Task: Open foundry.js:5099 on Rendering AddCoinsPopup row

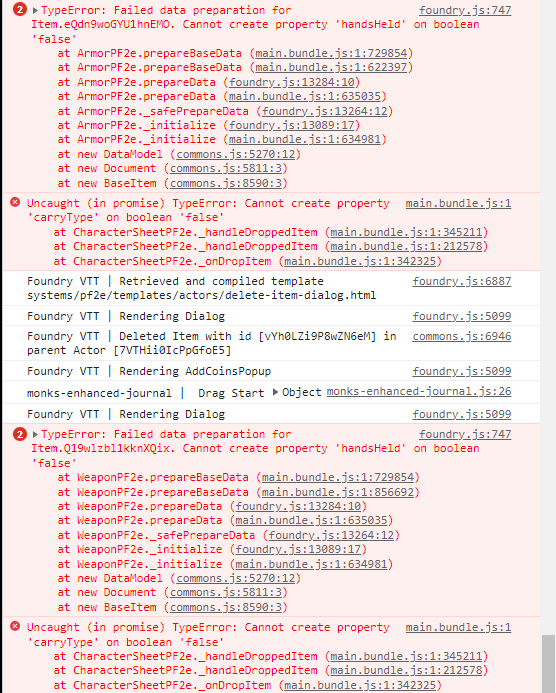Action: (x=462, y=371)
